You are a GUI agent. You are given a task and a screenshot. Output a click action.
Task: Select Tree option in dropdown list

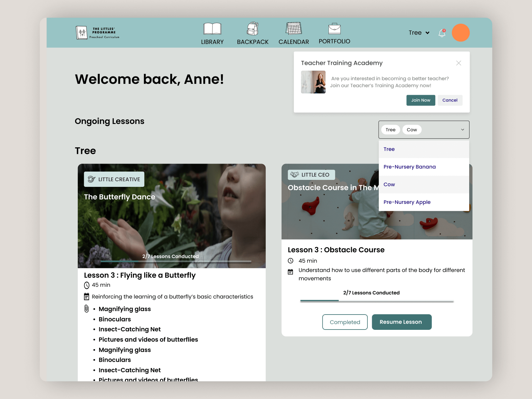pos(424,149)
